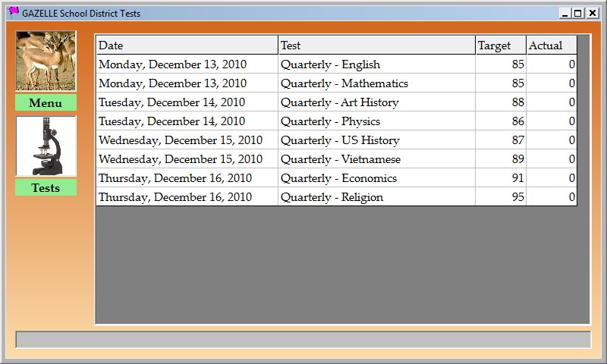Select the Quarterly - Economics test cell
Screen dimensions: 607x364
[376, 178]
